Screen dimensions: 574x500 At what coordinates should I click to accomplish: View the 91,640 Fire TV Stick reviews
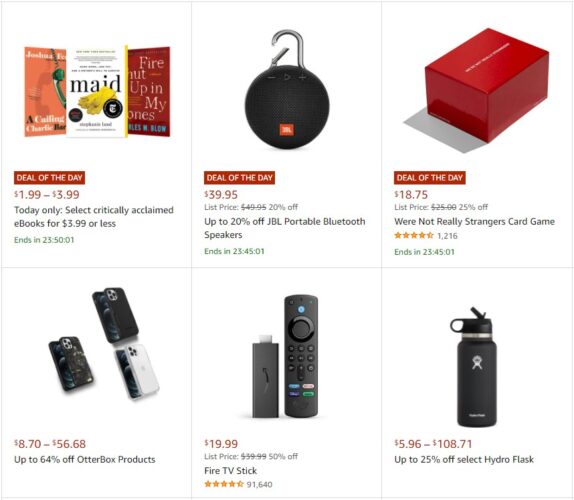pyautogui.click(x=260, y=485)
